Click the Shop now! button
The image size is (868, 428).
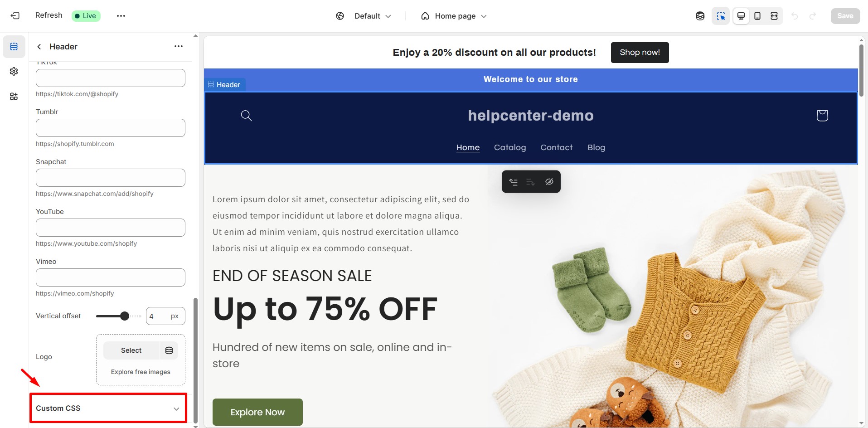[x=640, y=53]
